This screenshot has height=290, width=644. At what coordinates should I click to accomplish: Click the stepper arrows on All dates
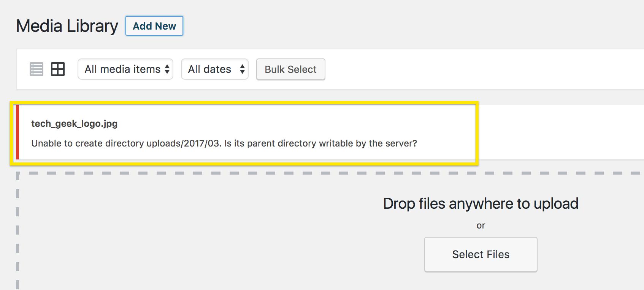pyautogui.click(x=242, y=69)
